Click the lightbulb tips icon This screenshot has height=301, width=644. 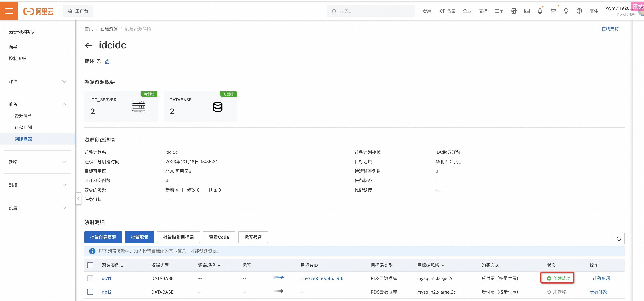566,11
